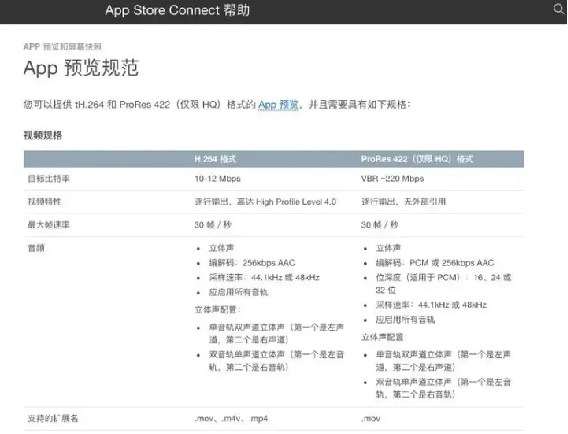This screenshot has width=568, height=434.
Task: Open the APP 预览和屏幕快照 breadcrumb
Action: [x=62, y=46]
